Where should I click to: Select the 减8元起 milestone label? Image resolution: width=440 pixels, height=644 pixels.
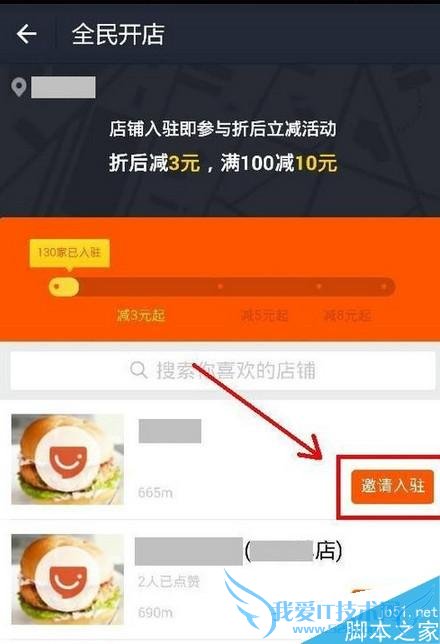click(348, 315)
